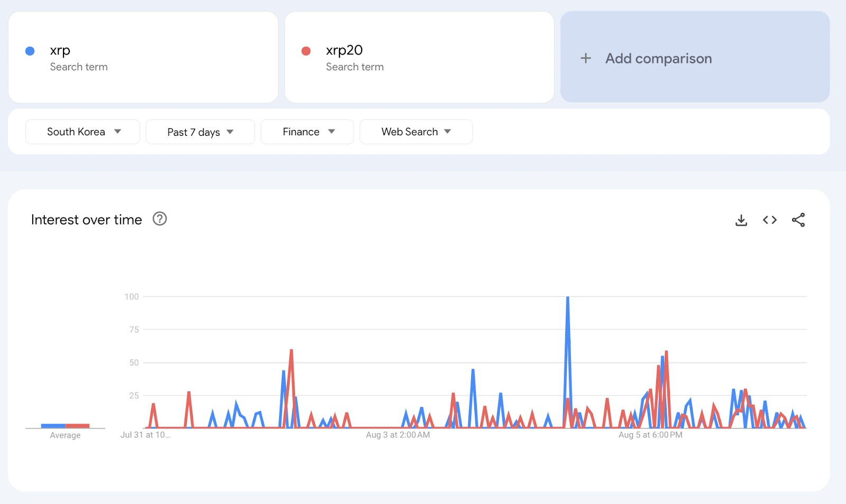The height and width of the screenshot is (504, 846).
Task: Open the South Korea region dropdown
Action: (x=82, y=132)
